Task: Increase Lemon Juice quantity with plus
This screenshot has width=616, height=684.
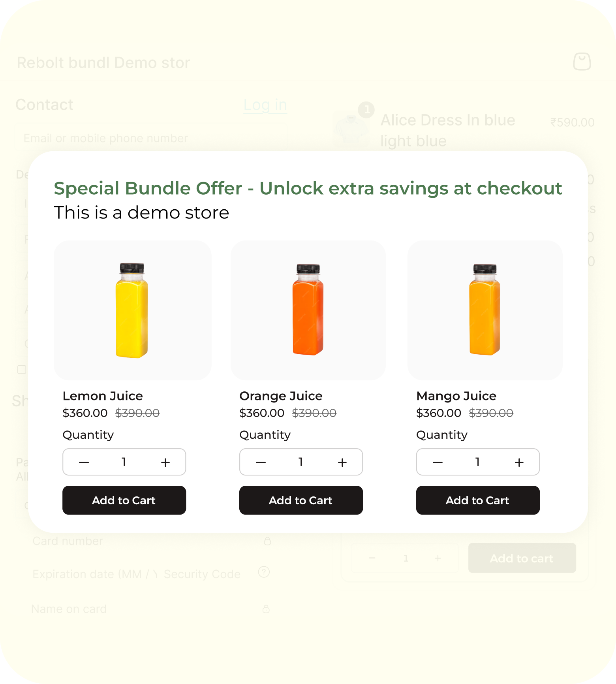Action: pos(165,462)
